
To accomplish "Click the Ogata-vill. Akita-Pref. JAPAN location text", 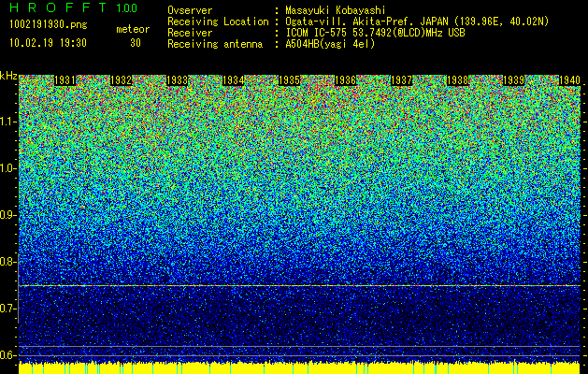I will tap(417, 22).
